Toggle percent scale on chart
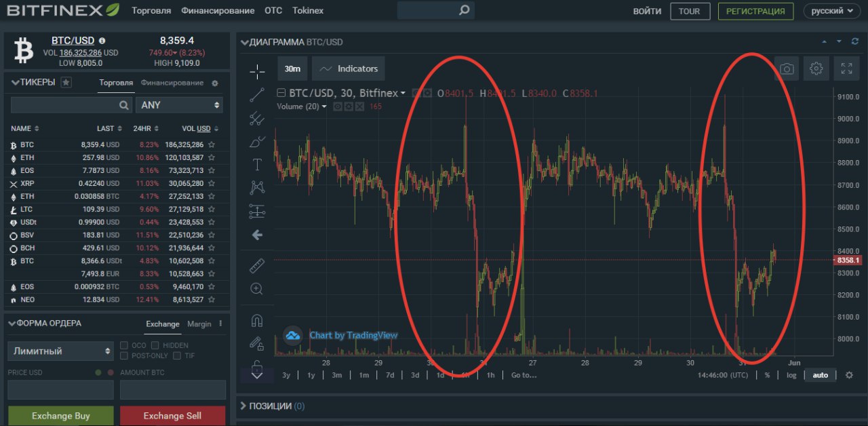 coord(768,375)
